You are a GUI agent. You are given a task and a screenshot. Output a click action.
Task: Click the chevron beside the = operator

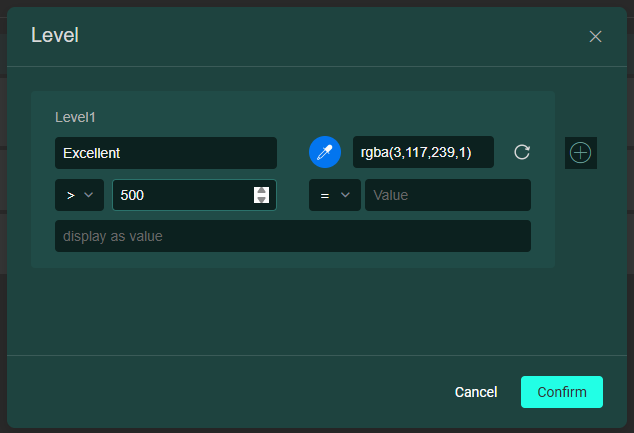tap(345, 195)
